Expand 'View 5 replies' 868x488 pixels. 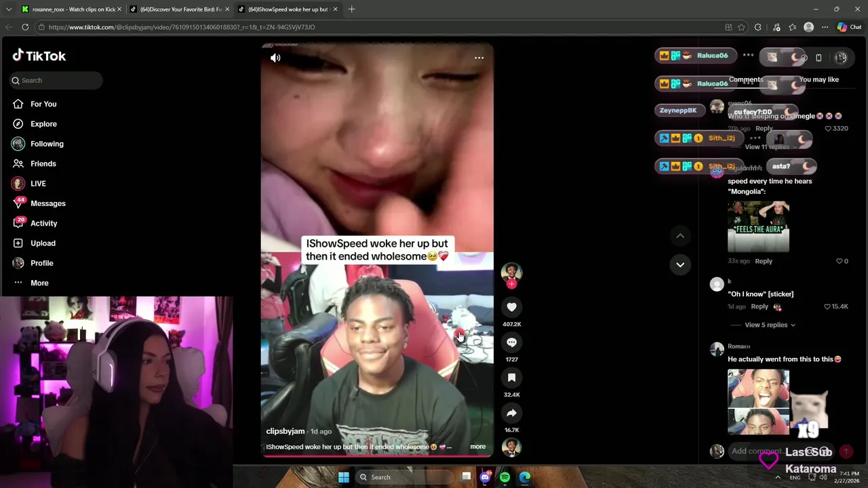click(770, 325)
